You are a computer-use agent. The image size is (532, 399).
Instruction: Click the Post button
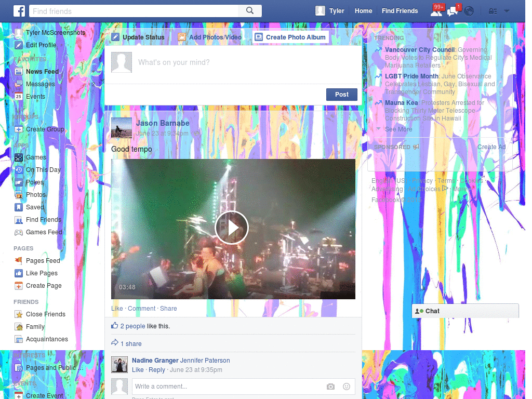coord(342,95)
